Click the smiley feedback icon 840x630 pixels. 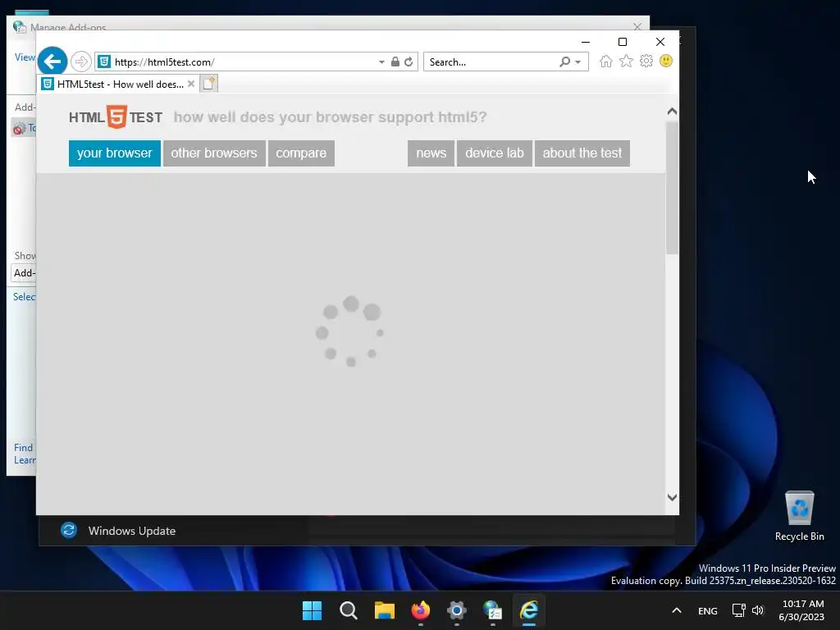point(666,61)
